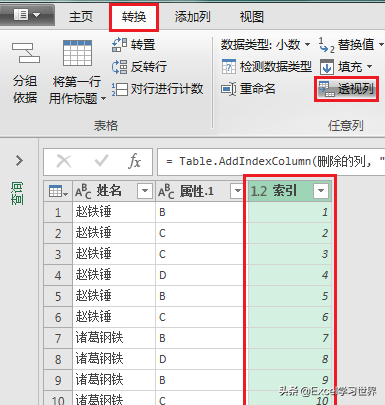Click the 属性.1 value C in row 6
The width and height of the screenshot is (385, 405).
click(199, 317)
